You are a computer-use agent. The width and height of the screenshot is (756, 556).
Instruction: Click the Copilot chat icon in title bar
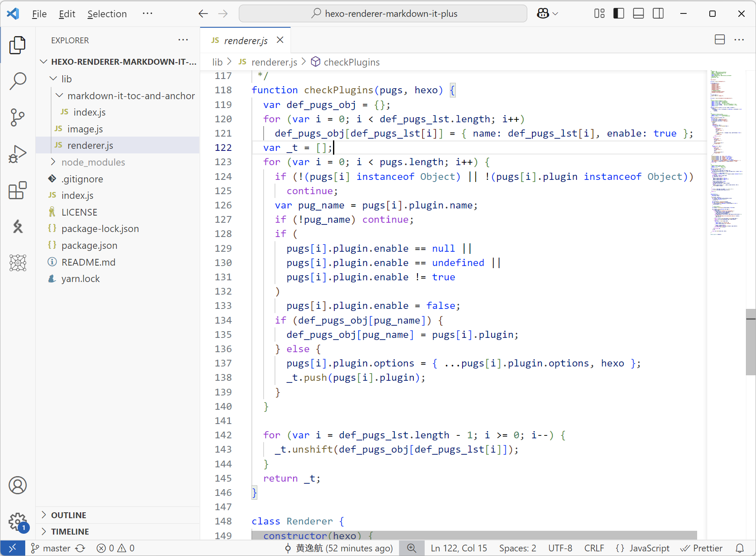point(543,14)
